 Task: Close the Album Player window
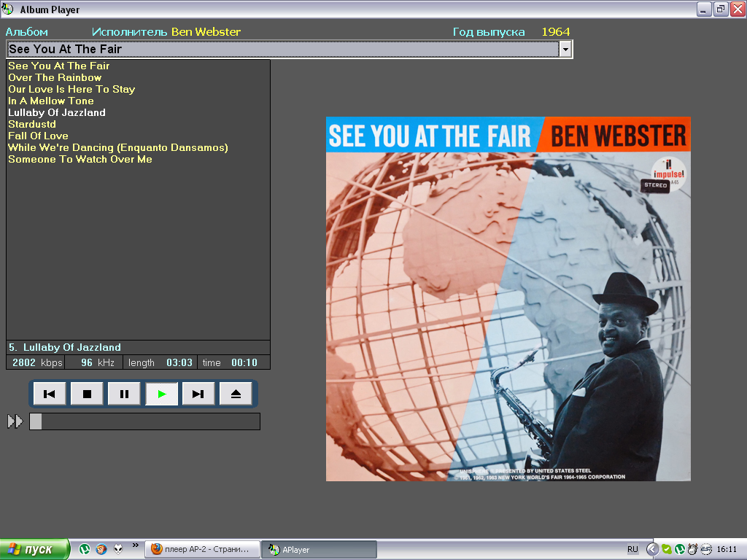[x=738, y=9]
